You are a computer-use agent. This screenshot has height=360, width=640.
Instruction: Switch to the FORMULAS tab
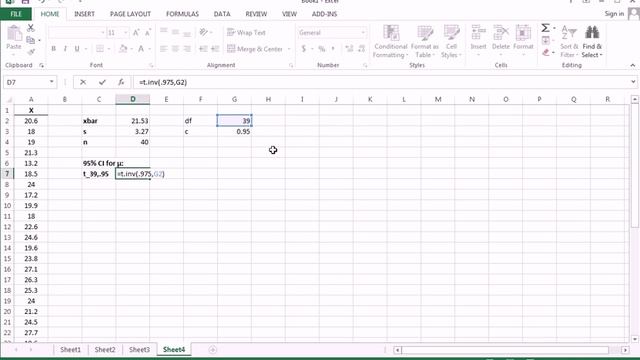[x=182, y=14]
